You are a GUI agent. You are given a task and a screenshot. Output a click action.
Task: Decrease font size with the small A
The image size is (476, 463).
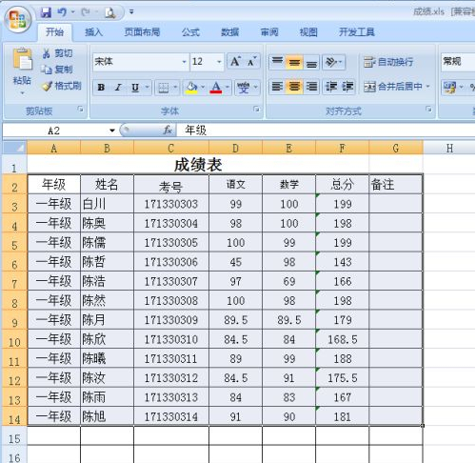(252, 61)
